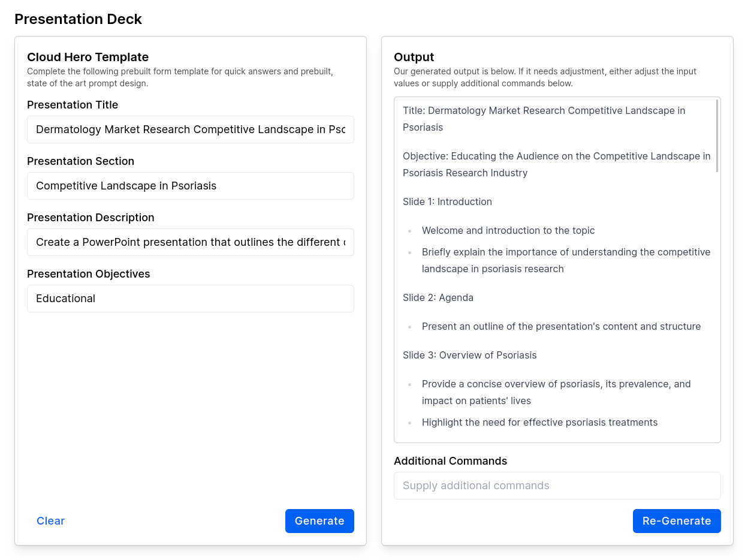
Task: Click the 'Slide 1: Introduction' line in output
Action: click(x=447, y=201)
